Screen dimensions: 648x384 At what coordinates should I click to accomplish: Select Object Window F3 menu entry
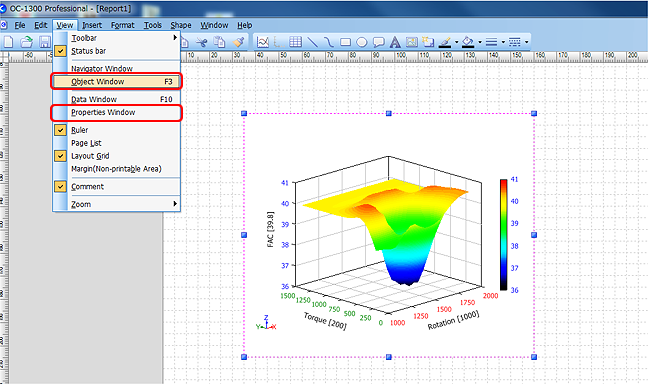pyautogui.click(x=117, y=81)
